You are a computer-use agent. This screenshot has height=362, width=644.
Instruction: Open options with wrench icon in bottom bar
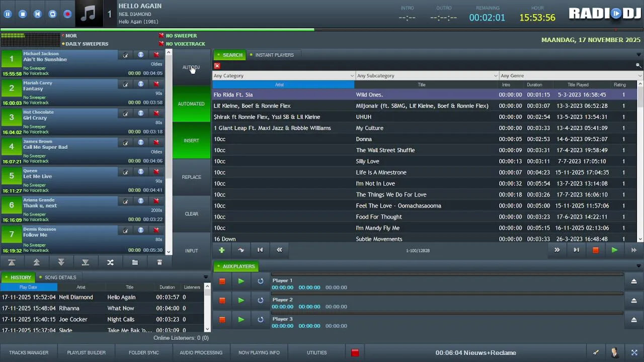click(596, 352)
